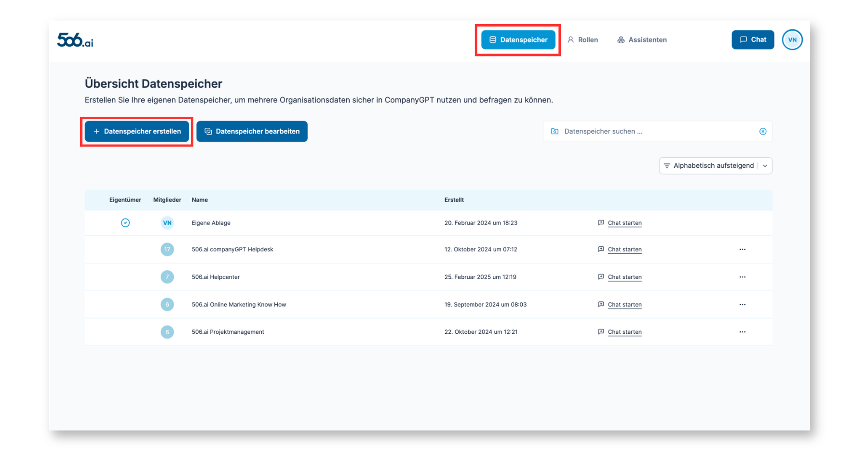Click the 506.ai logo
The height and width of the screenshot is (463, 868).
tap(75, 40)
